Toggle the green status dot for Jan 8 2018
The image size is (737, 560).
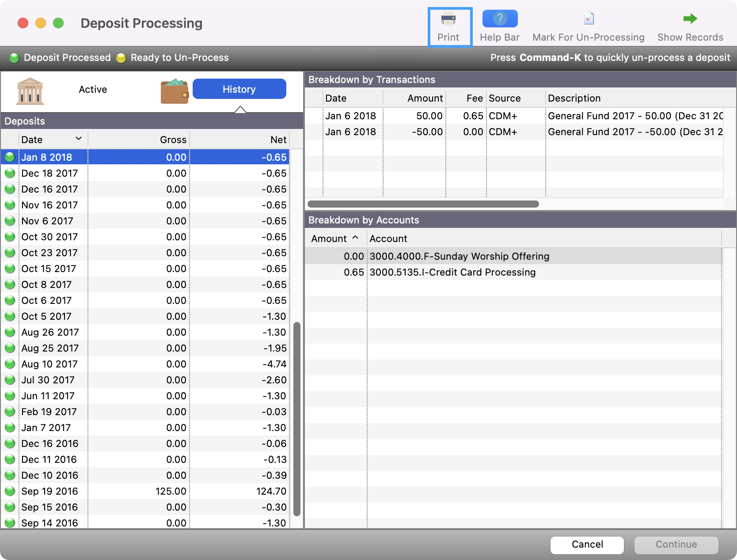click(10, 157)
